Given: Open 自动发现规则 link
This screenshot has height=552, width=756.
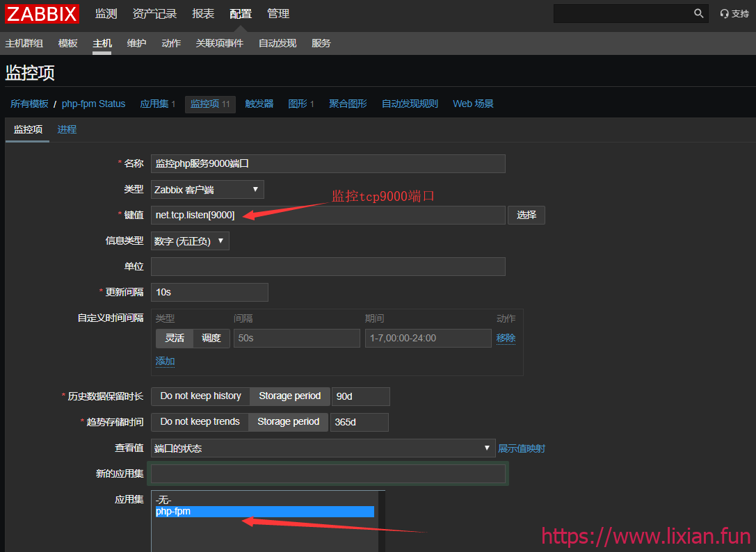Looking at the screenshot, I should coord(410,104).
